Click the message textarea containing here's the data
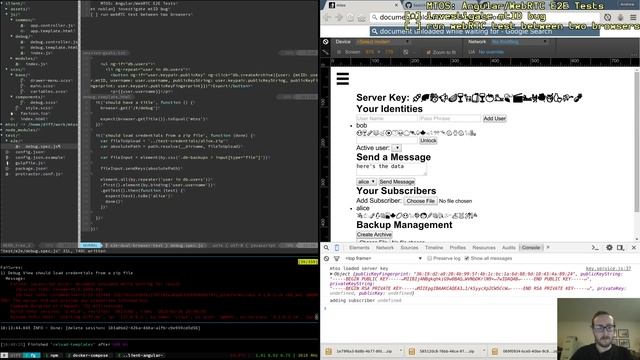The image size is (640, 360). pos(391,169)
